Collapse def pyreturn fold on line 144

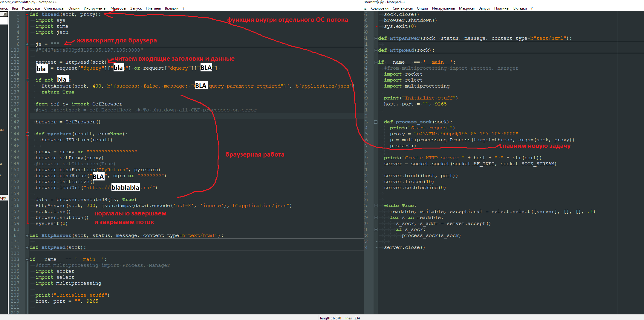point(27,134)
